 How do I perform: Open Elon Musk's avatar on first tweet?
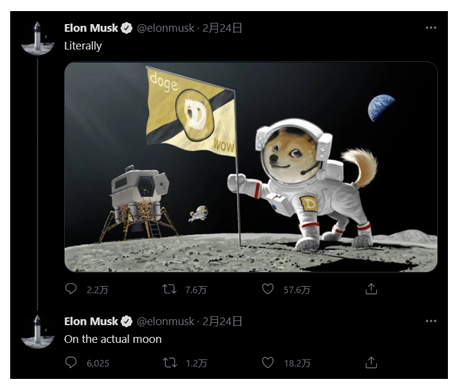(37, 38)
